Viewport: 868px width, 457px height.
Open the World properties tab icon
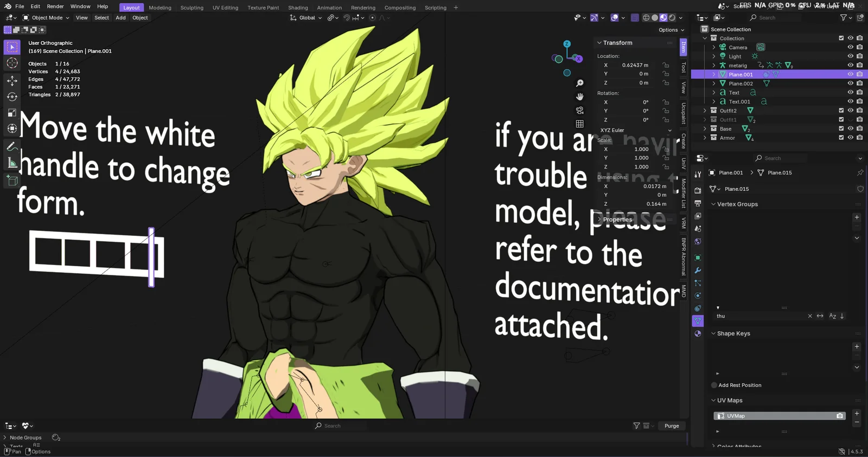[698, 241]
